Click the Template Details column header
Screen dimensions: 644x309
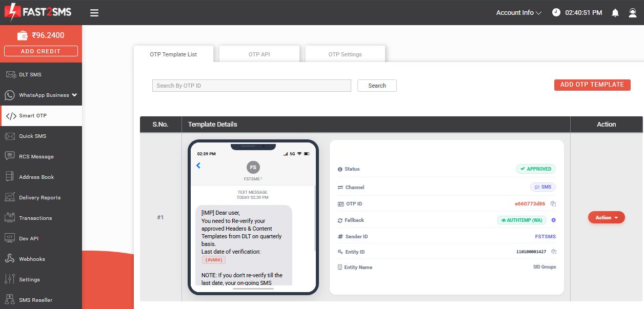[213, 125]
